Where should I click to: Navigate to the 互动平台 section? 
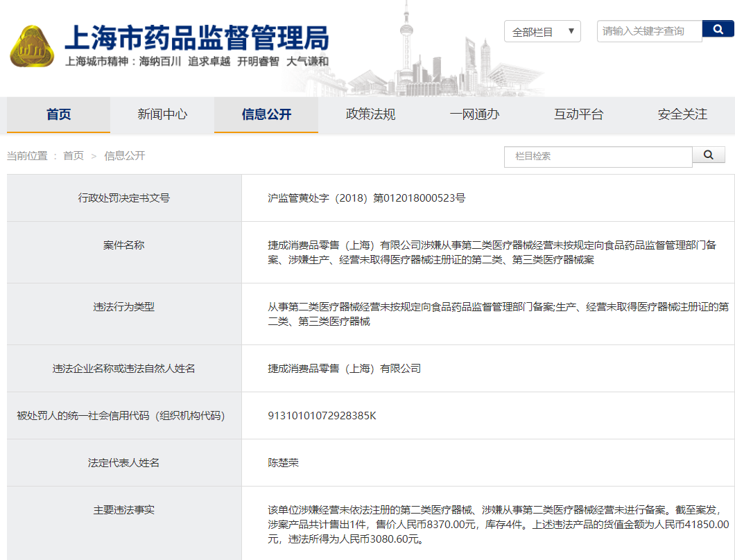tap(578, 114)
